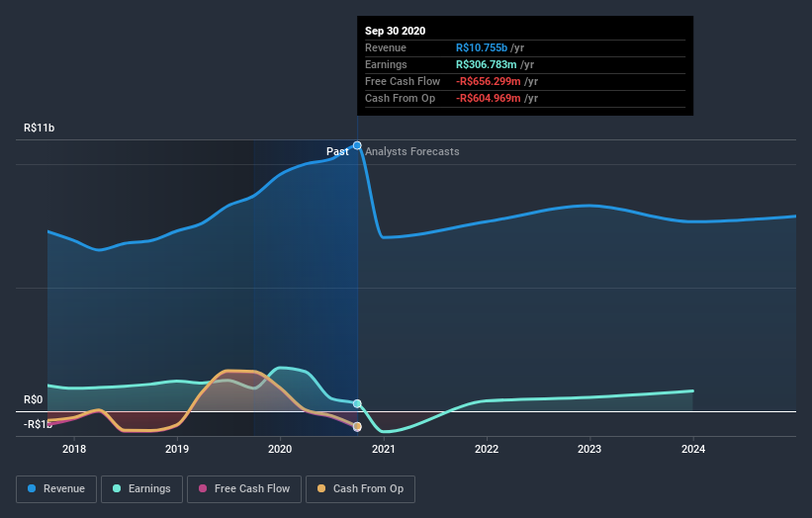Click the 2019 x-axis label

177,449
